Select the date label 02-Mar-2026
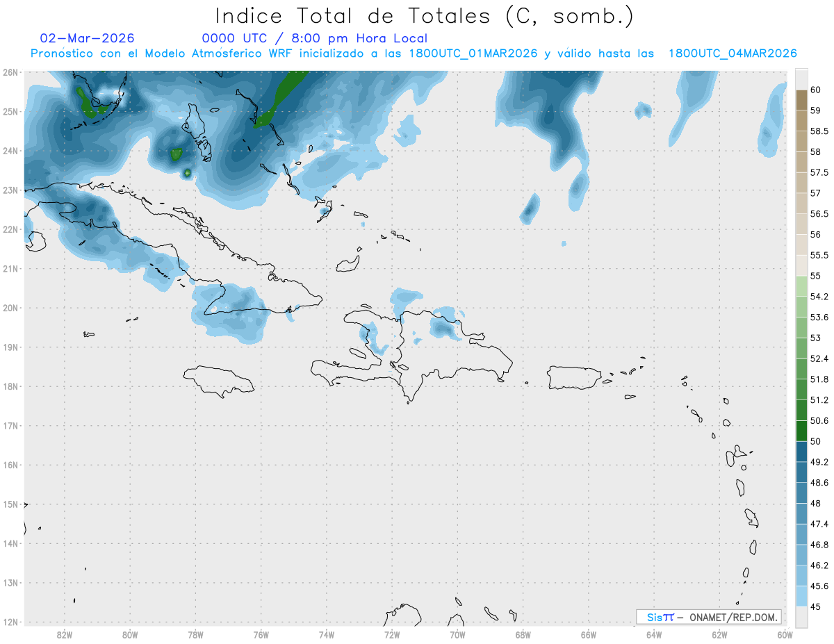Image resolution: width=834 pixels, height=644 pixels. click(88, 38)
